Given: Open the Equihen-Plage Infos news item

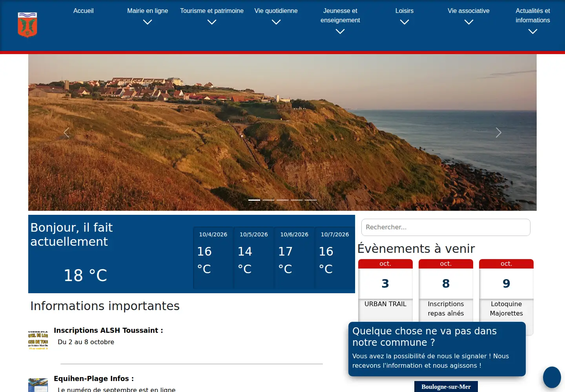Looking at the screenshot, I should (94, 379).
